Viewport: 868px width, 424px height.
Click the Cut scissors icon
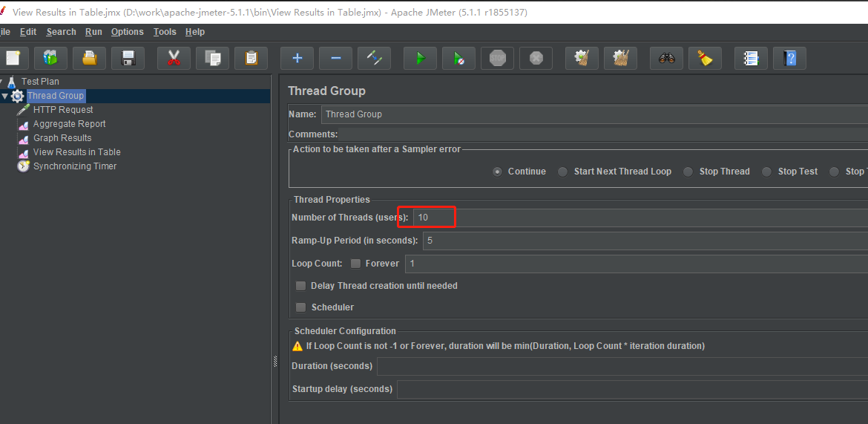pos(174,58)
